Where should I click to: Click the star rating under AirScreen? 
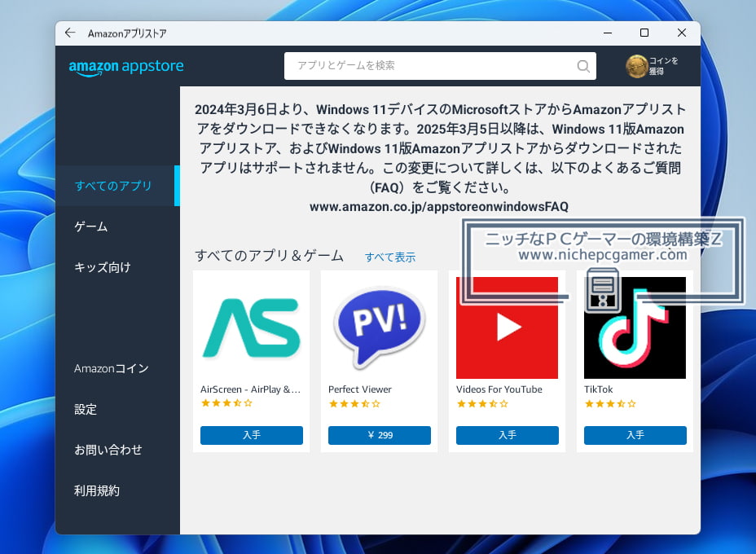(226, 403)
